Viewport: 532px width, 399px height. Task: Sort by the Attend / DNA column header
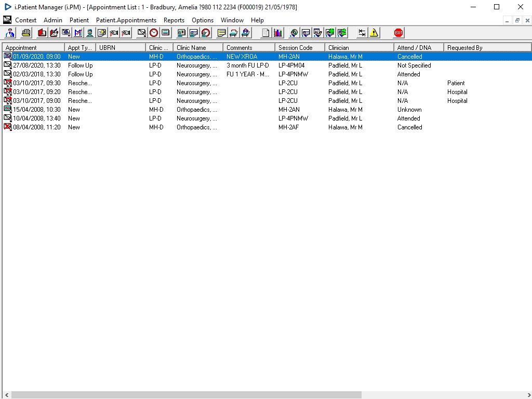click(x=419, y=47)
